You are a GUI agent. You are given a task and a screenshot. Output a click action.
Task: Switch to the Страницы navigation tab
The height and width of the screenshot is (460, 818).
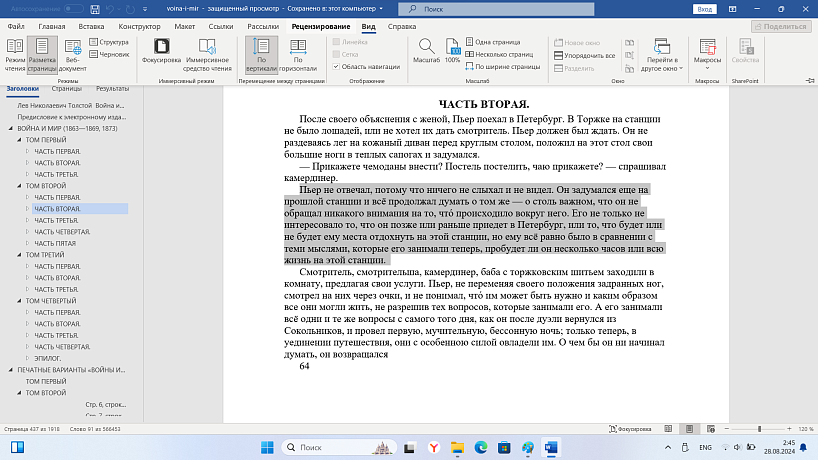67,89
